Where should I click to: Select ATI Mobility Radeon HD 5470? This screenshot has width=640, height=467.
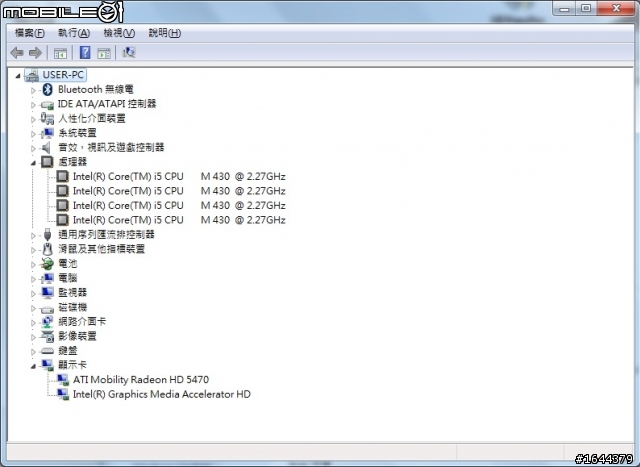coord(141,380)
